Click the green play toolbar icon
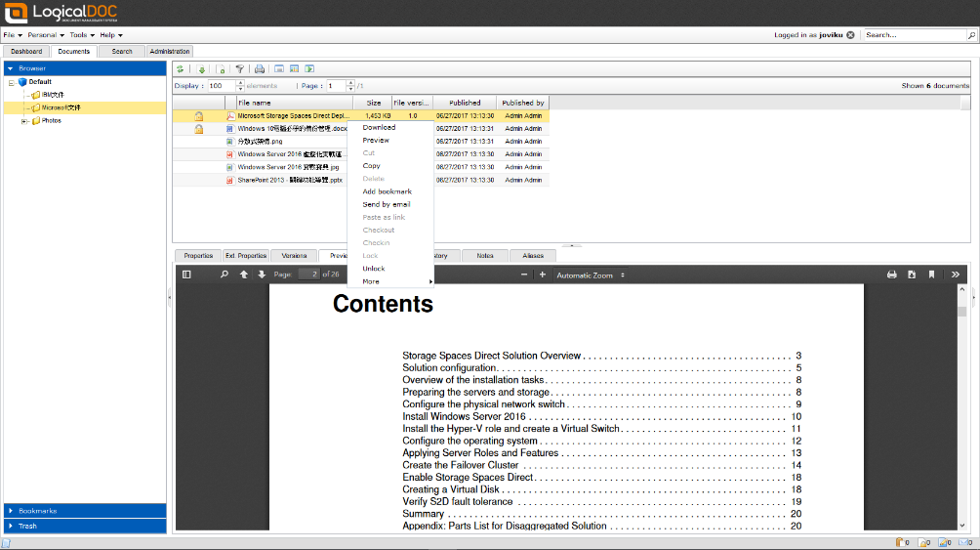 tap(309, 68)
